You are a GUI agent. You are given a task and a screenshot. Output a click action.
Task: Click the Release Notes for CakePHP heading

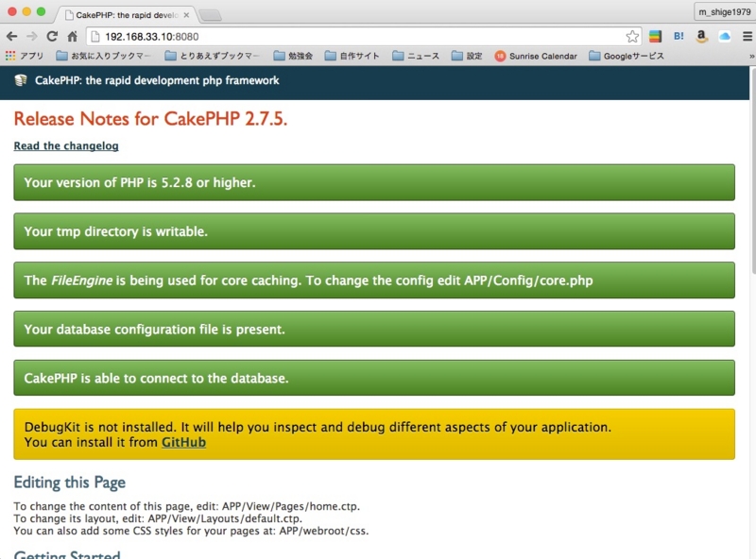click(x=150, y=119)
